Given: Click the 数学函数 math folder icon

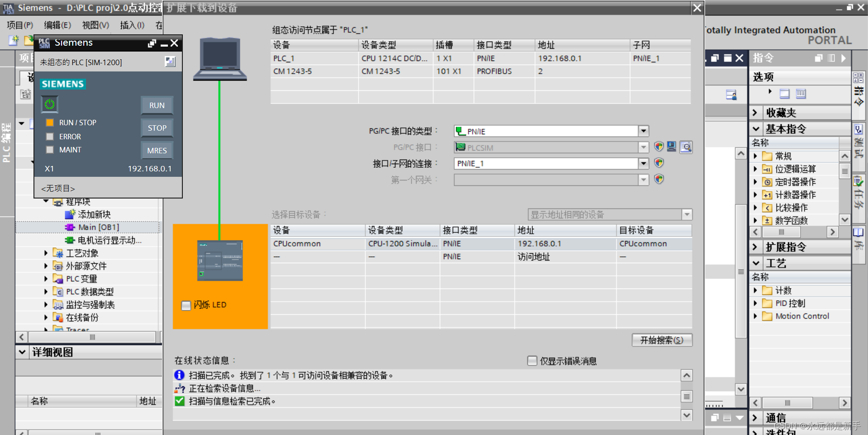Looking at the screenshot, I should [767, 221].
